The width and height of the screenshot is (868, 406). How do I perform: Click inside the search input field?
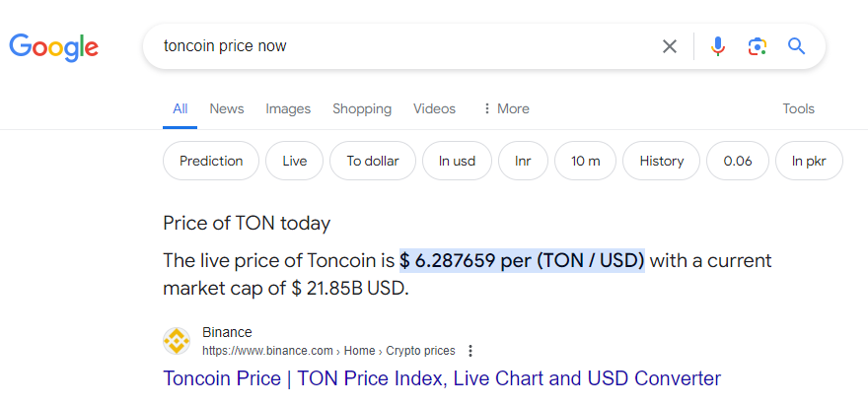point(395,46)
